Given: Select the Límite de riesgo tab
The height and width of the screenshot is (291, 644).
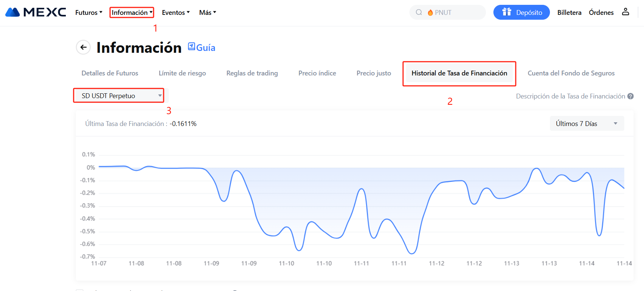Looking at the screenshot, I should (x=182, y=73).
